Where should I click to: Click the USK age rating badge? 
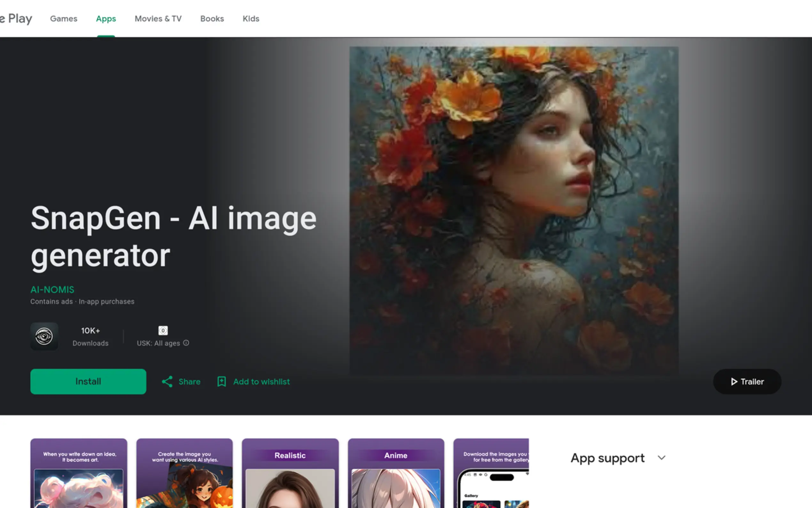[x=163, y=330]
